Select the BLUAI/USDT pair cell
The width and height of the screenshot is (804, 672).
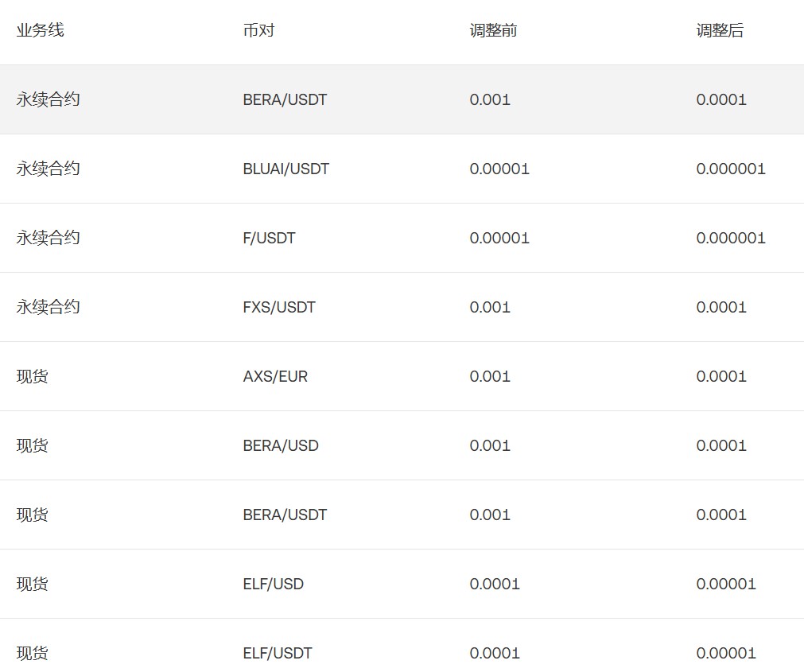coord(285,169)
